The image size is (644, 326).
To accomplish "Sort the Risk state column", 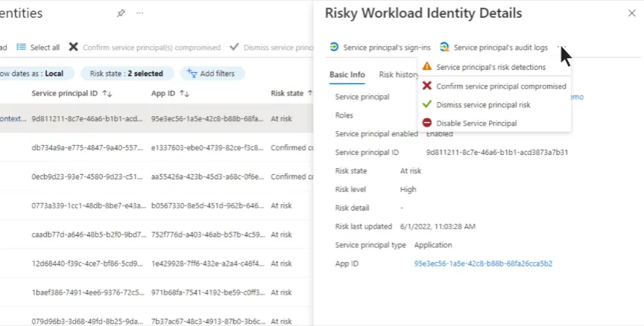I will (310, 94).
